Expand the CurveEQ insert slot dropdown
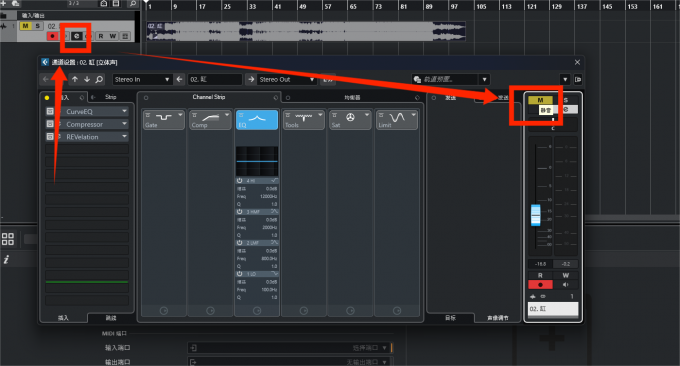Screen dimensions: 680x366 click(124, 111)
